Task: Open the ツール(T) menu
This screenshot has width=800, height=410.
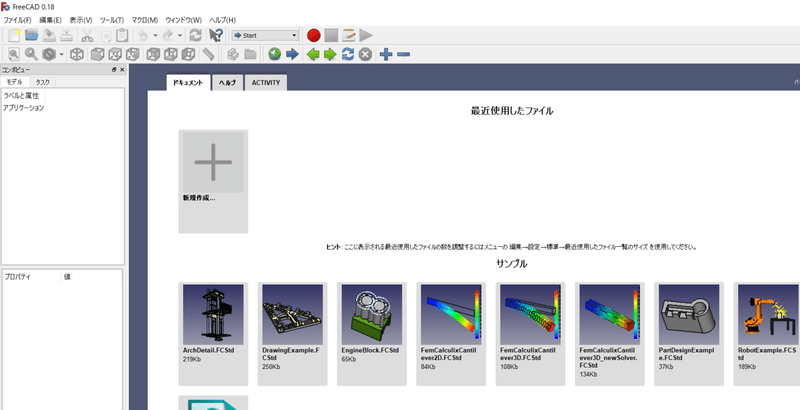Action: point(112,20)
